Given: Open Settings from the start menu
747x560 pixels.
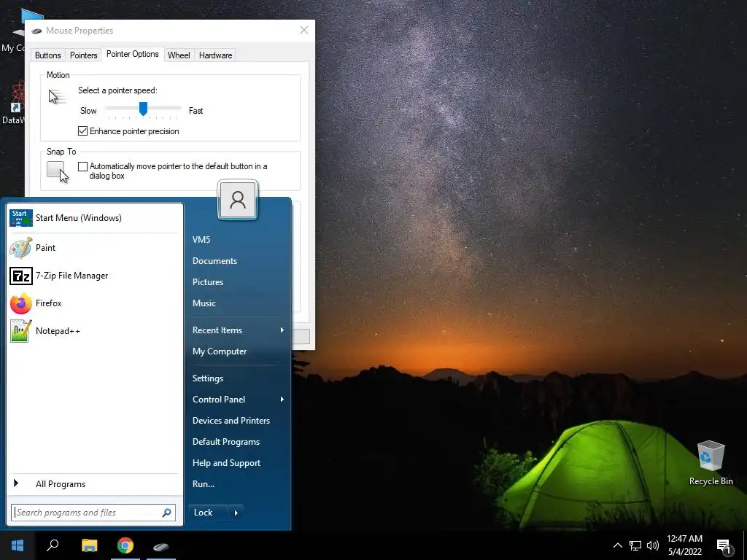Looking at the screenshot, I should 208,378.
